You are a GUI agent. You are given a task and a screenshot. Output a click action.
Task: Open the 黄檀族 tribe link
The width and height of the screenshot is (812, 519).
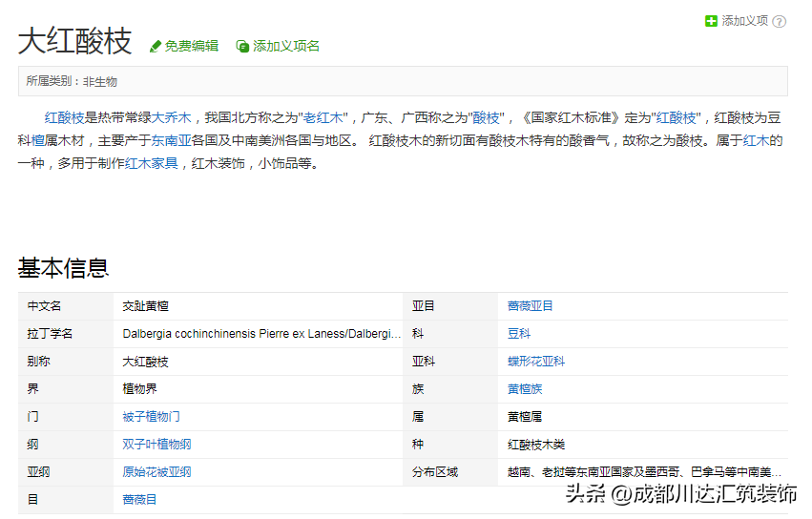pos(525,389)
